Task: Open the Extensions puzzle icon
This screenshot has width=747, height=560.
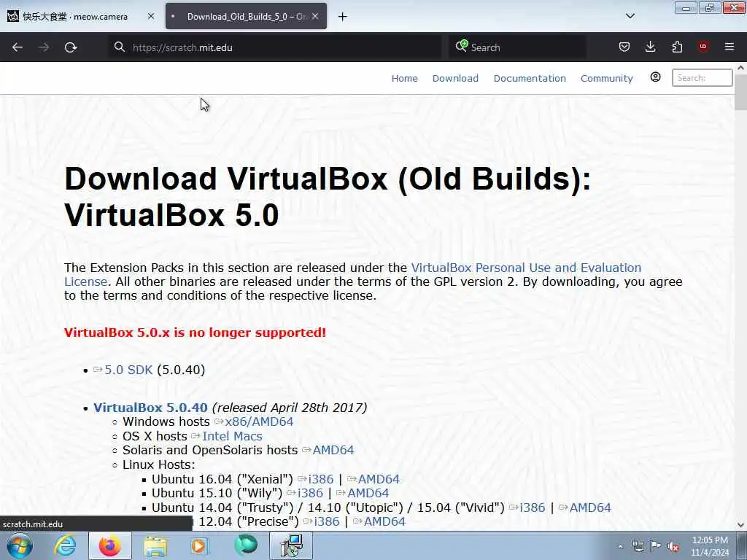Action: pos(677,47)
